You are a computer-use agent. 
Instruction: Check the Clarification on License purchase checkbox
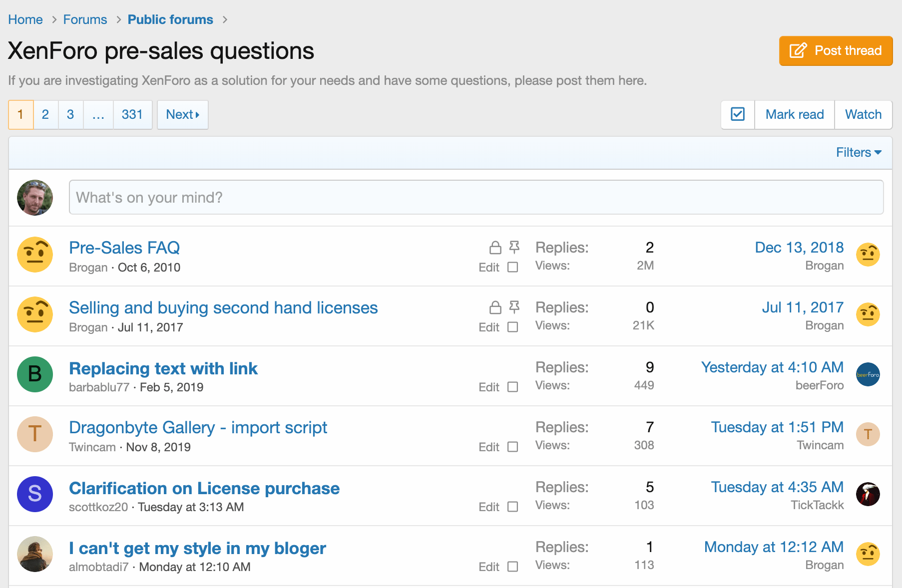[512, 507]
